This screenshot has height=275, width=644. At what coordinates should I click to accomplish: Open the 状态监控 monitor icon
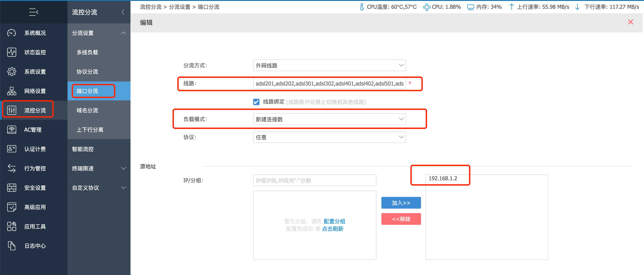(11, 52)
